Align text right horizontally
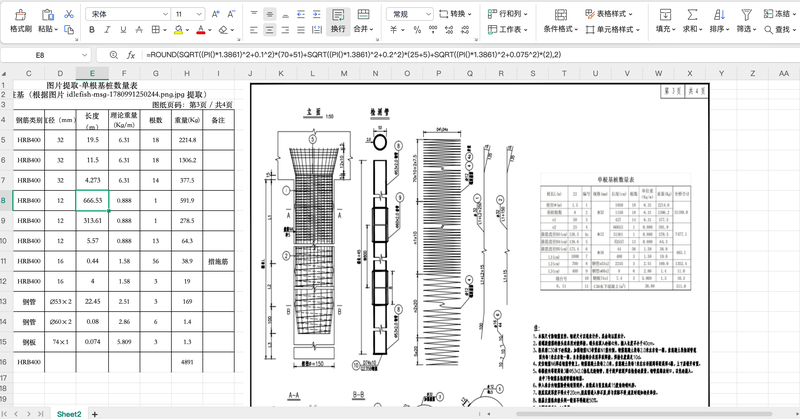This screenshot has height=419, width=800. click(285, 30)
